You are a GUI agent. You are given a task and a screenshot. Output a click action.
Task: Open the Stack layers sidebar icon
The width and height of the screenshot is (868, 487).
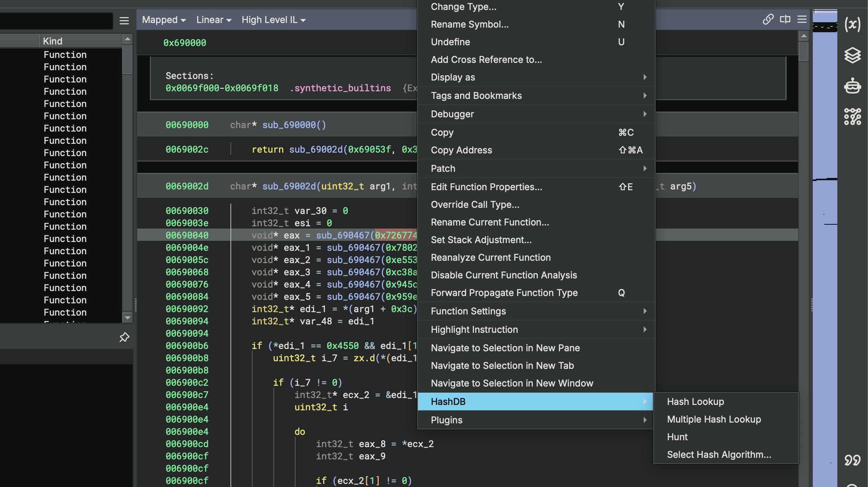[852, 55]
